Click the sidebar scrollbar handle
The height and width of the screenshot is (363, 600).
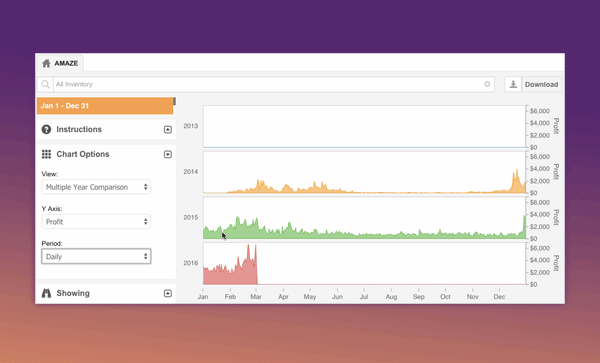(174, 101)
